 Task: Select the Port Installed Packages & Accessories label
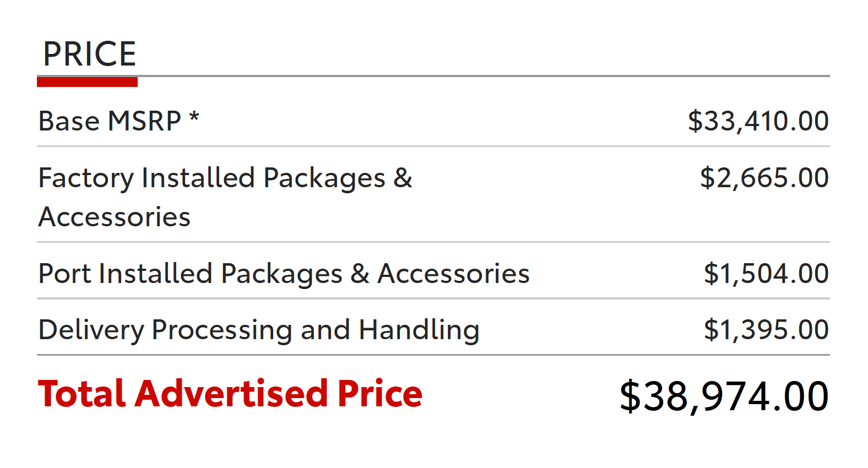click(x=284, y=274)
